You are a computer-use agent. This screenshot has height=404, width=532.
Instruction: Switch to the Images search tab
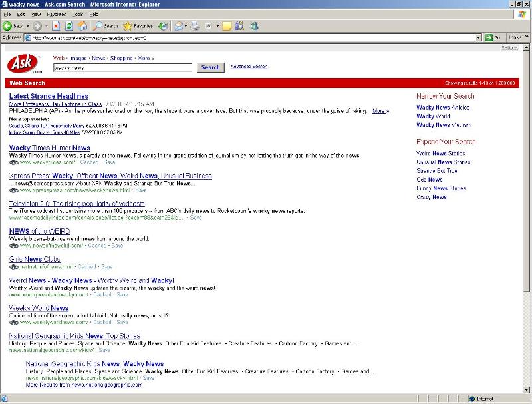(x=78, y=59)
